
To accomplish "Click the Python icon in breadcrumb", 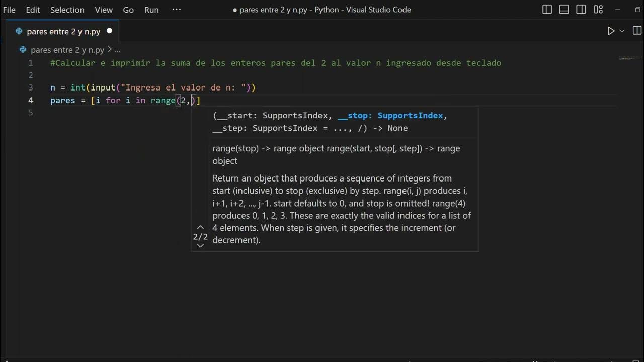I will 23,50.
